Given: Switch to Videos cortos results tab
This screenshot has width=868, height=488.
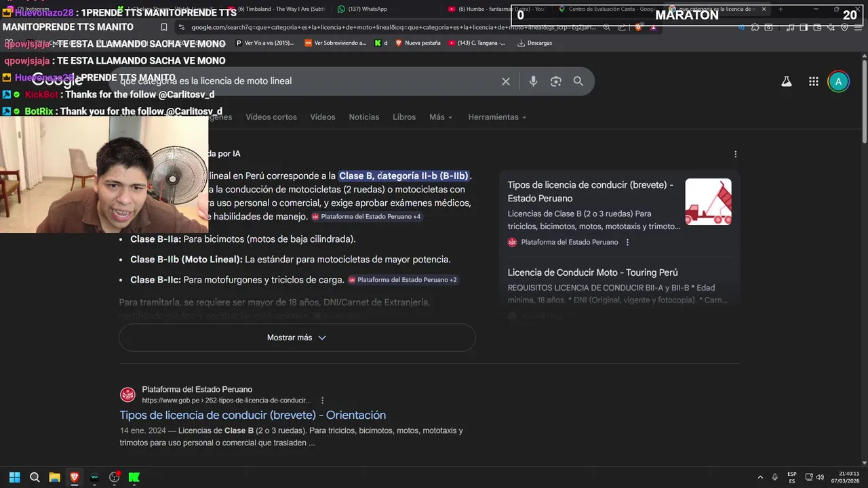Looking at the screenshot, I should 271,117.
